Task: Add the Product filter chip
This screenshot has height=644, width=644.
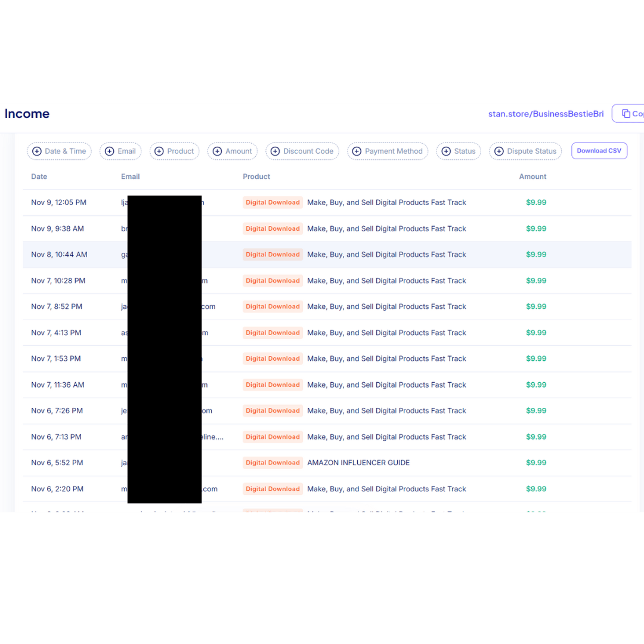Action: click(174, 151)
